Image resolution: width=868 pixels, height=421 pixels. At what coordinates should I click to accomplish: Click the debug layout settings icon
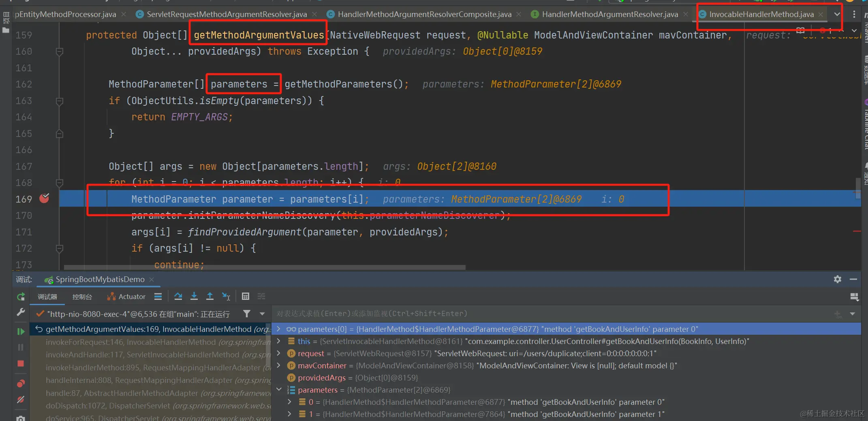click(x=854, y=297)
